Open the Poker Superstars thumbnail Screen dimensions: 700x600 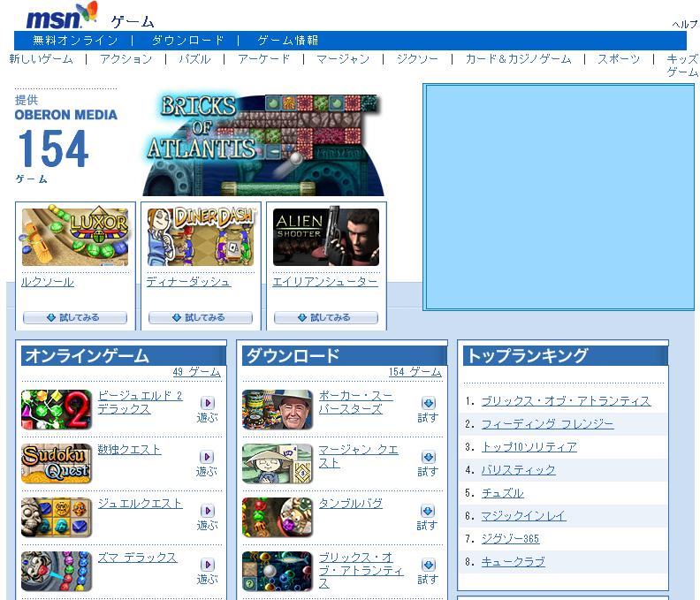278,410
